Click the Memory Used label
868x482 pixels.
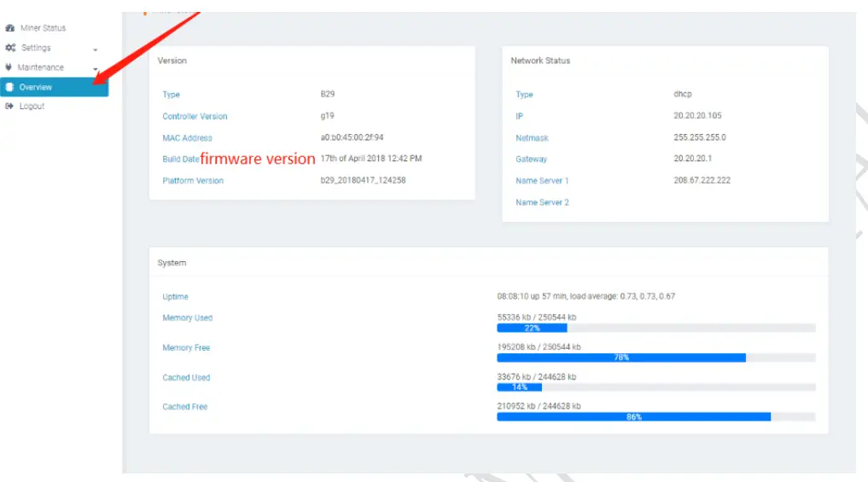[x=187, y=317]
